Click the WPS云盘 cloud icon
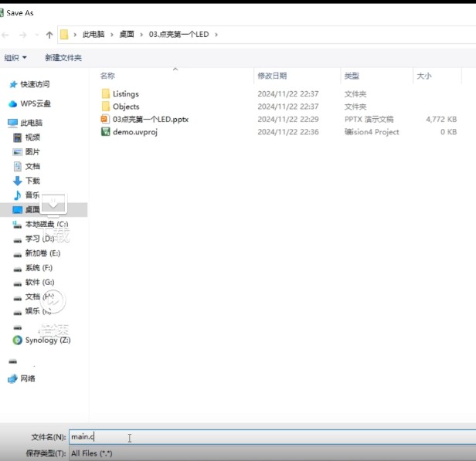This screenshot has width=476, height=461. point(12,104)
